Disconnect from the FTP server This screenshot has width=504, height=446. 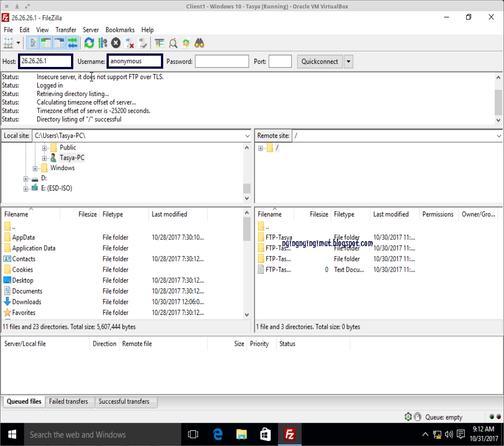point(130,43)
